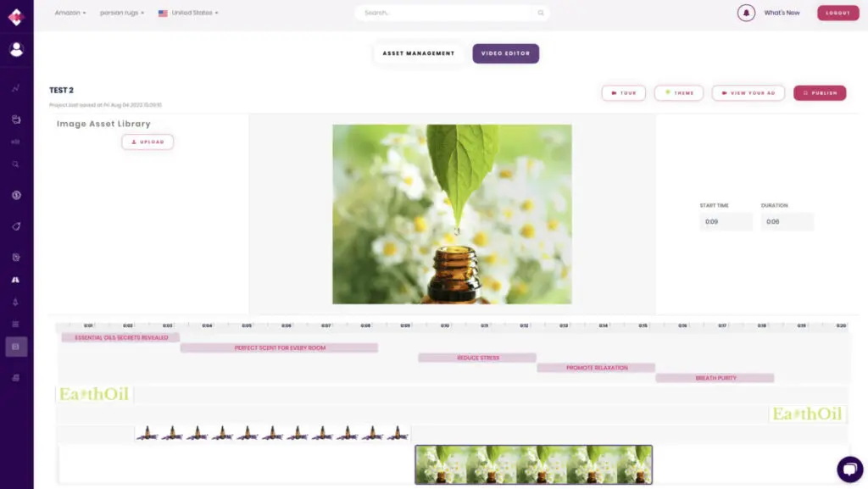Expand the United States country dropdown
This screenshot has height=489, width=868.
click(x=189, y=14)
